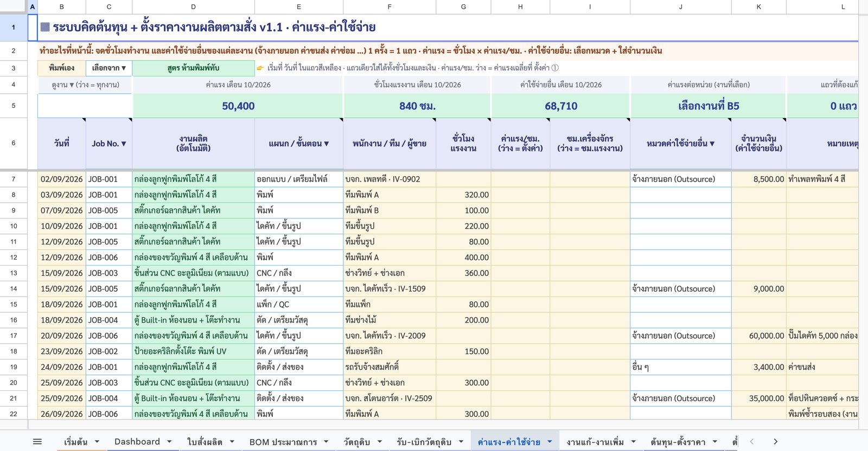868x451 pixels.
Task: Click the รถรับจ้างสมศักดิ์ cell
Action: 390,367
